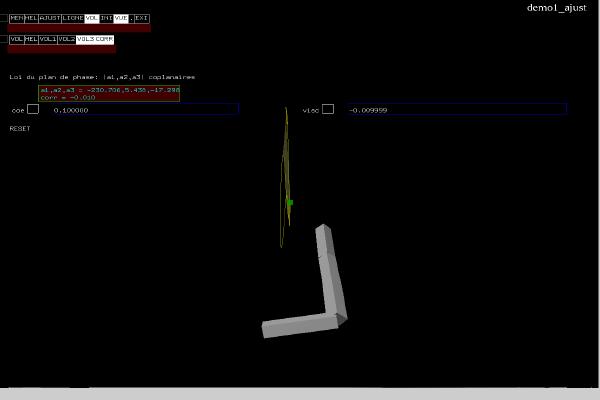Toggle the coe checkbox
The width and height of the screenshot is (600, 400).
pos(33,109)
